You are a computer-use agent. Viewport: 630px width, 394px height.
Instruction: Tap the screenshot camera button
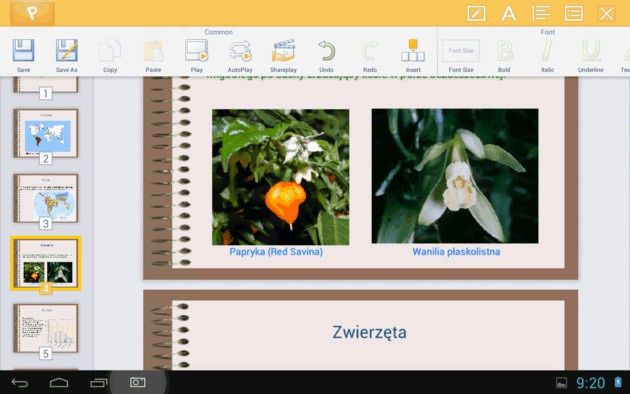click(137, 382)
